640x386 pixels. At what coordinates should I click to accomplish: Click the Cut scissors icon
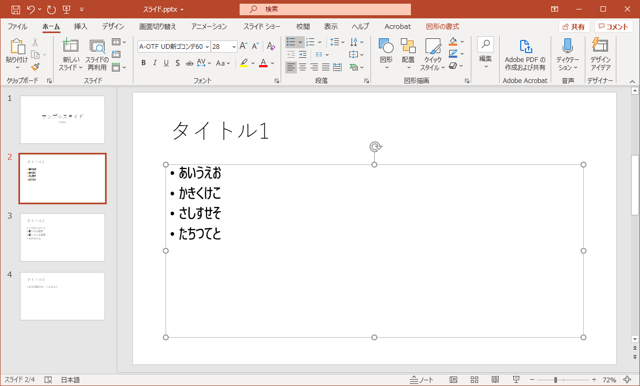(35, 42)
